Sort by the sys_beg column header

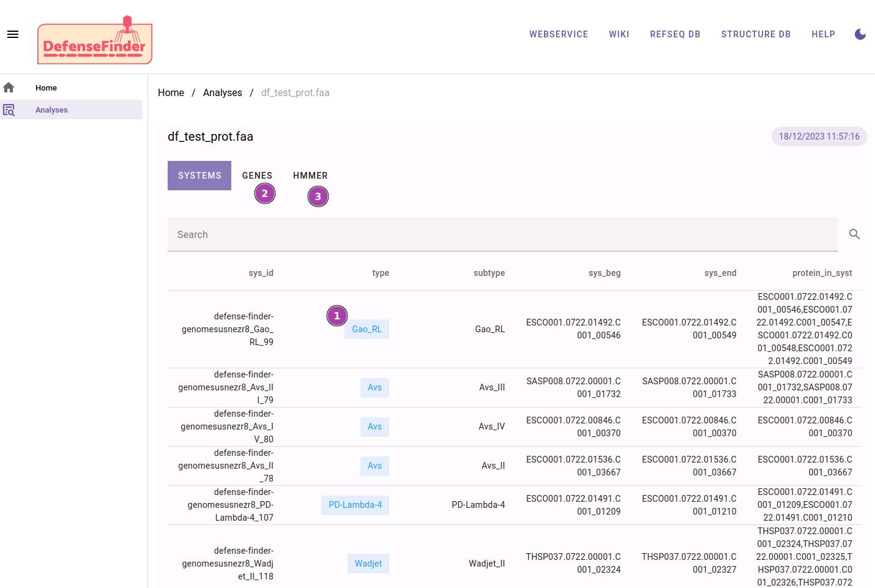[x=605, y=273]
